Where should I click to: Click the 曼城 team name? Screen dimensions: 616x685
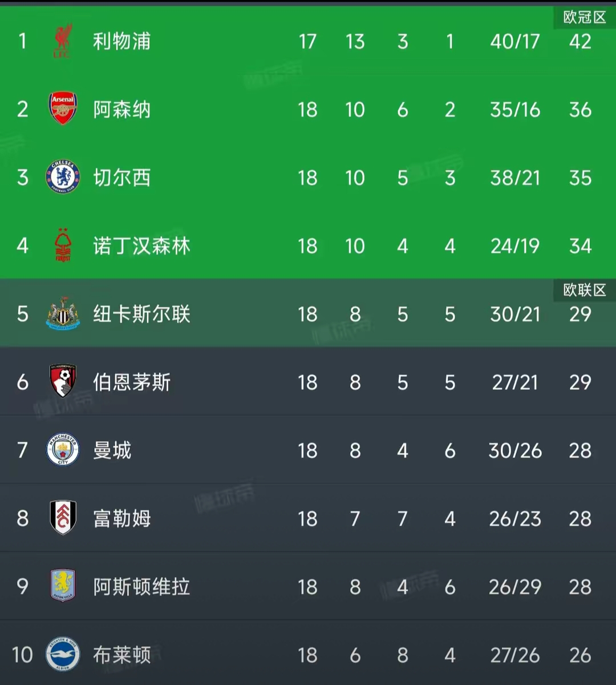112,450
